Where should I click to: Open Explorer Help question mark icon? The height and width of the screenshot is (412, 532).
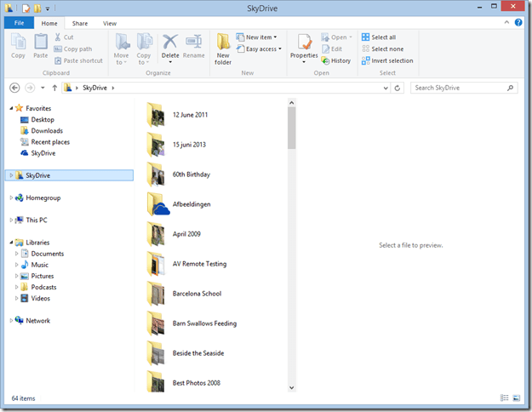click(518, 23)
